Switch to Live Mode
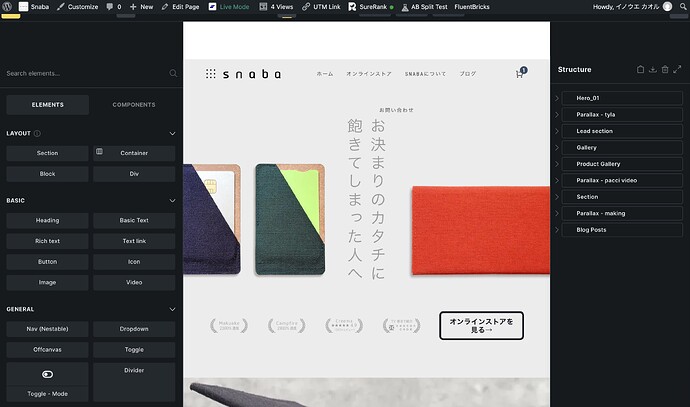Image resolution: width=690 pixels, height=407 pixels. pyautogui.click(x=229, y=7)
